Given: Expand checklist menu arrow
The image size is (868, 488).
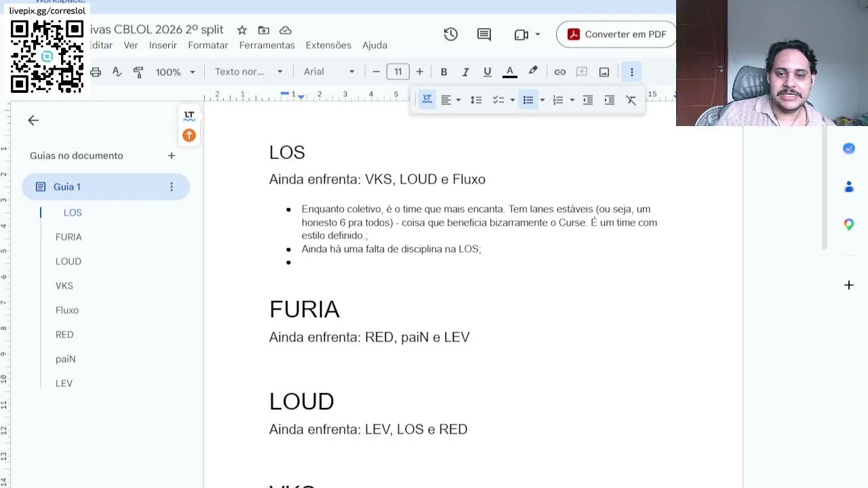Looking at the screenshot, I should coord(512,100).
